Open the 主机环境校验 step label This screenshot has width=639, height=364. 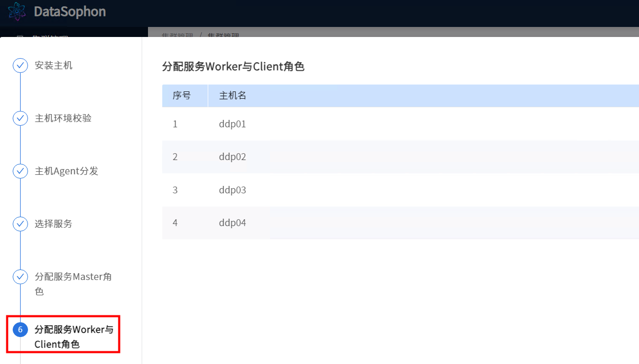click(63, 118)
